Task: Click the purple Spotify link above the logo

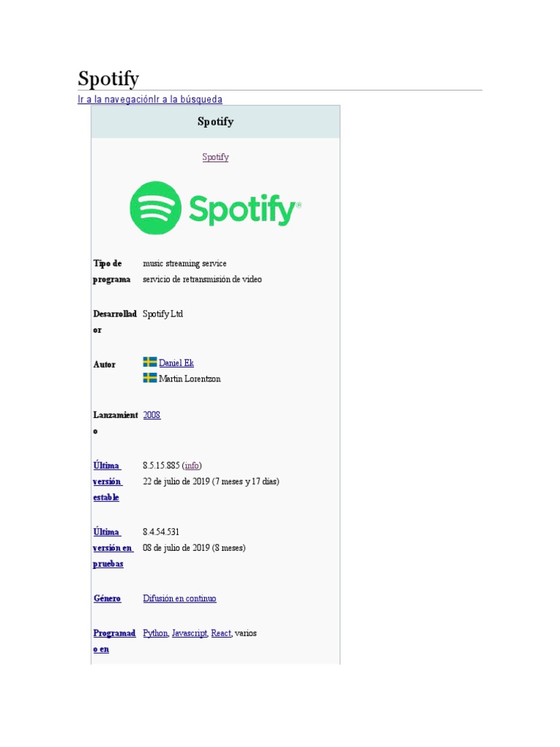Action: (215, 157)
